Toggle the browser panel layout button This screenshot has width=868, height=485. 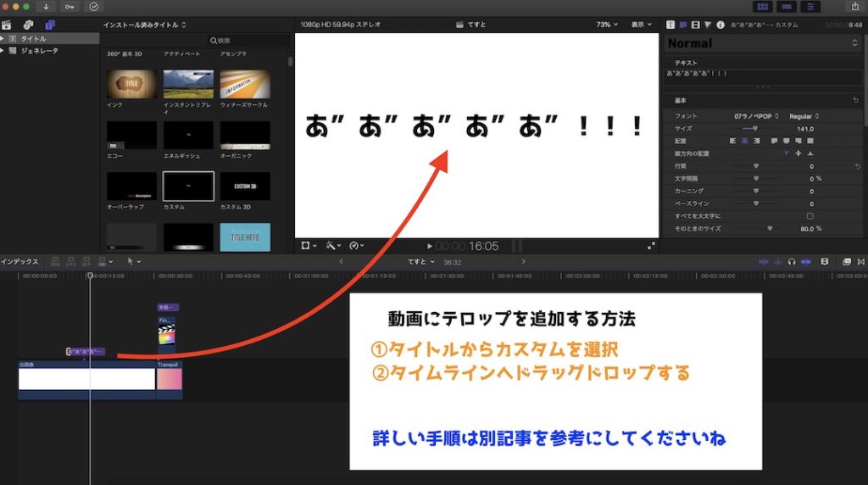point(763,7)
